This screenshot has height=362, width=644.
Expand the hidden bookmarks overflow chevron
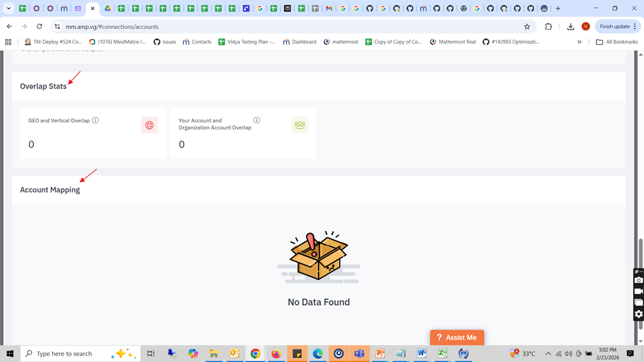click(x=579, y=42)
